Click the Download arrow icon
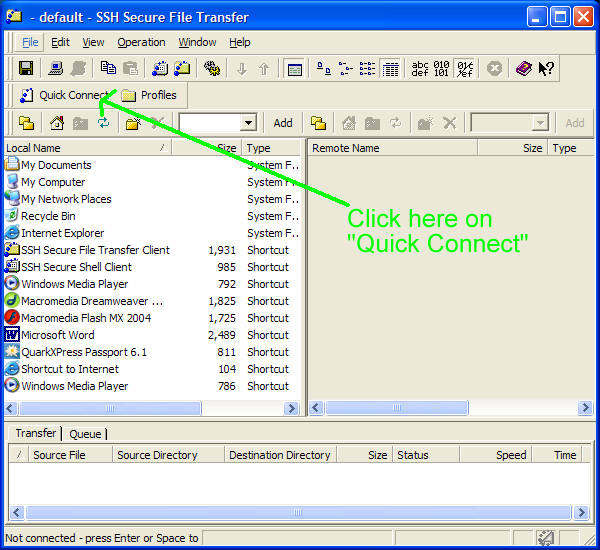The width and height of the screenshot is (600, 550). (241, 69)
